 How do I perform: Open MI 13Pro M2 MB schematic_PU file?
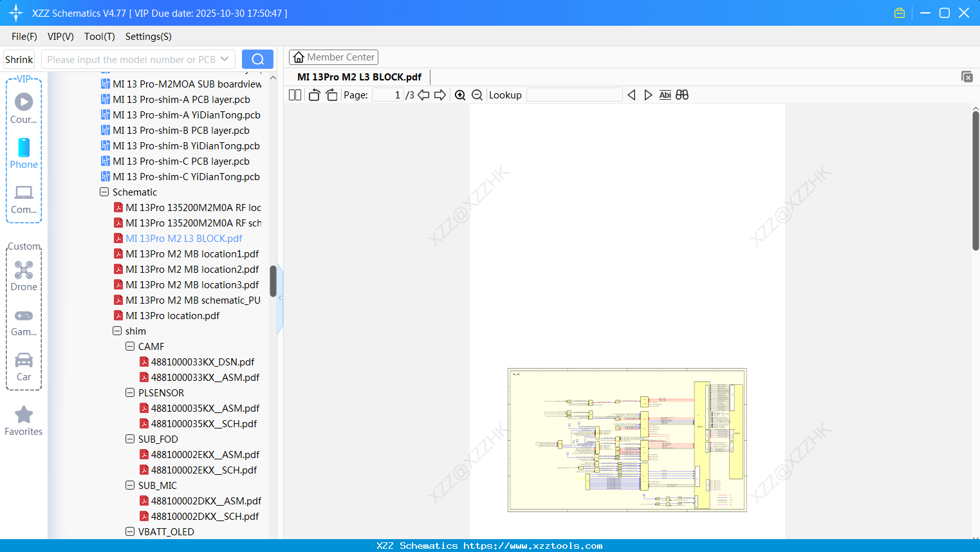pyautogui.click(x=187, y=300)
